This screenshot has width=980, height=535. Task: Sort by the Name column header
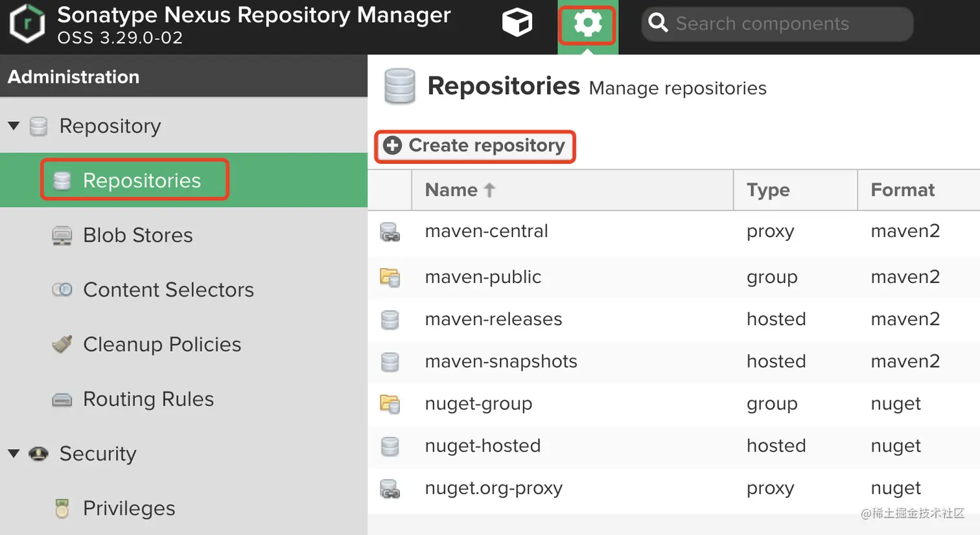click(x=572, y=190)
